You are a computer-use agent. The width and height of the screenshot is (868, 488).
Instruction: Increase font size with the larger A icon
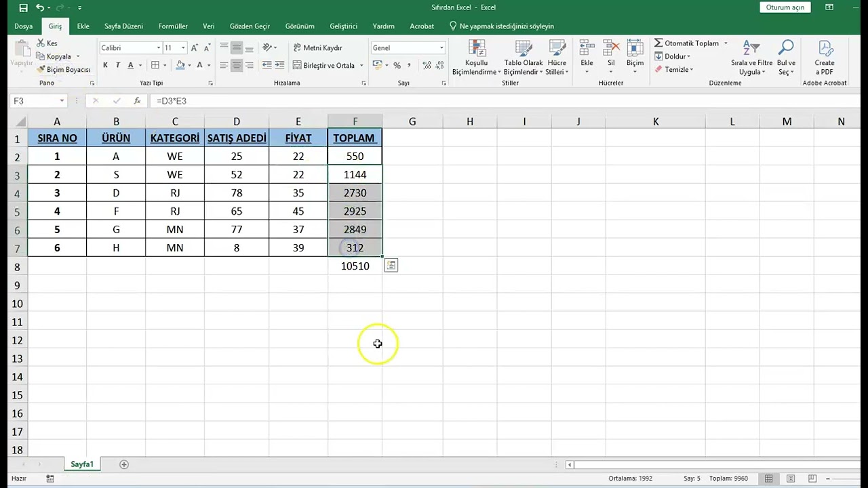point(195,47)
